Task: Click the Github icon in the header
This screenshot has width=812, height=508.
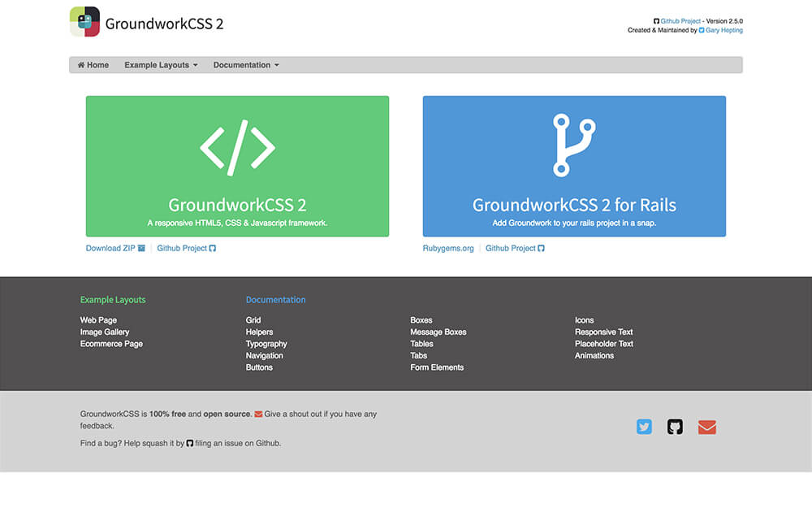Action: click(x=656, y=21)
